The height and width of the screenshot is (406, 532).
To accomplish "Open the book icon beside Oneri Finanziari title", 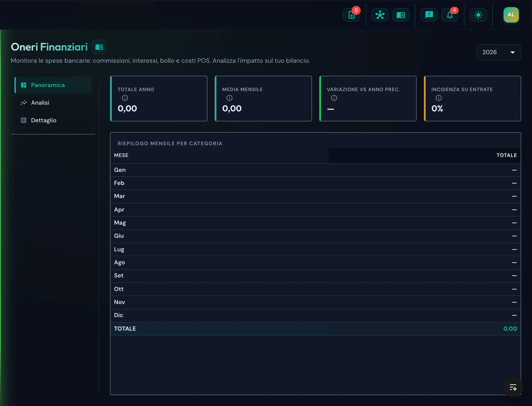I will [x=99, y=47].
